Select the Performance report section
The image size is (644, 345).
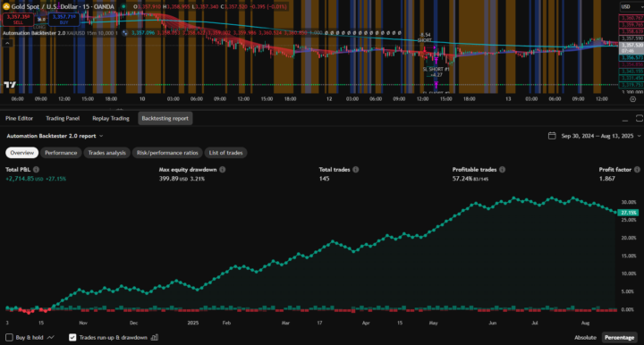pyautogui.click(x=61, y=153)
